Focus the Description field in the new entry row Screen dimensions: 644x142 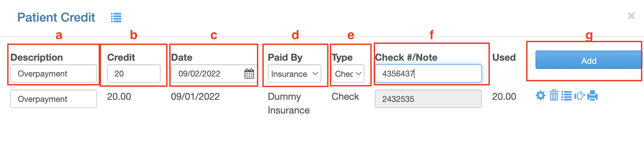[53, 73]
